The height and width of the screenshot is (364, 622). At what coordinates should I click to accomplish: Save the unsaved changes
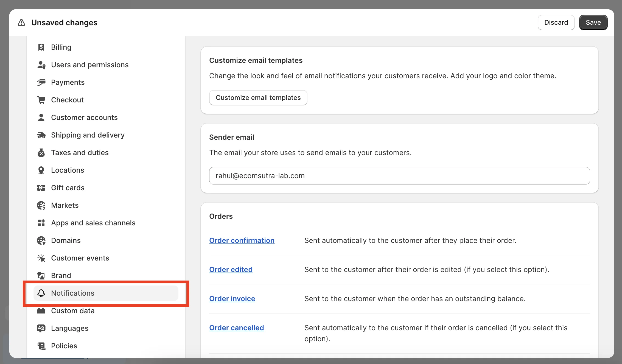coord(593,23)
